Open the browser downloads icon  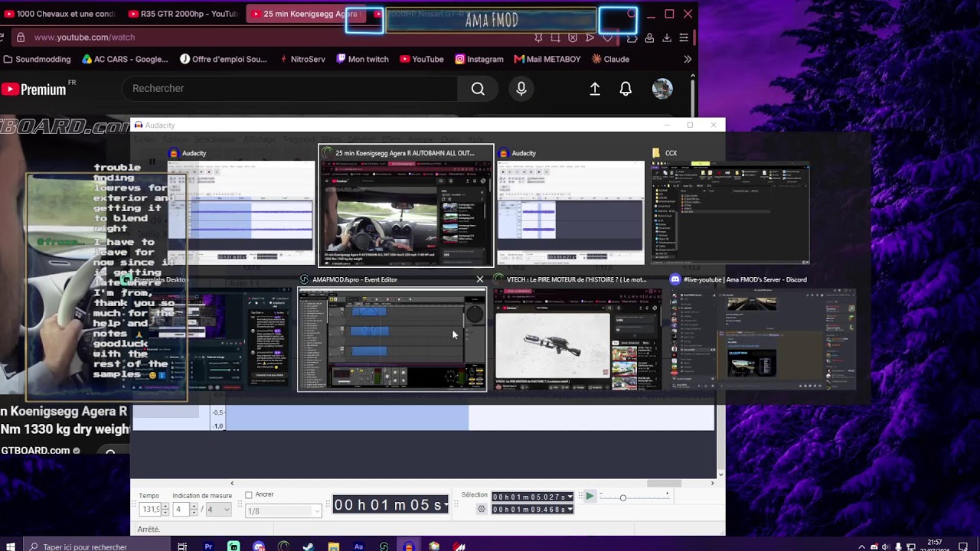667,37
